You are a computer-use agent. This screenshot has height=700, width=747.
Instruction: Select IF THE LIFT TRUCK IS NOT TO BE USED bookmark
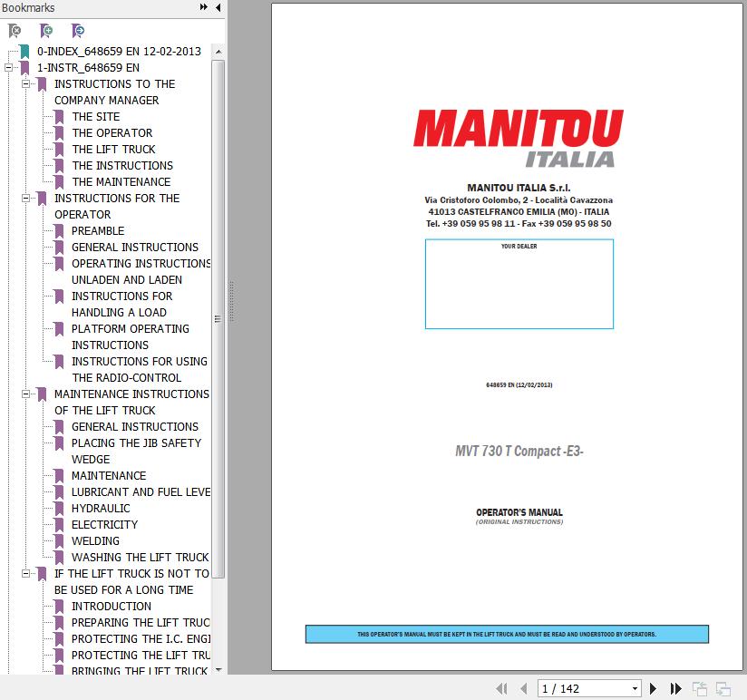point(131,582)
